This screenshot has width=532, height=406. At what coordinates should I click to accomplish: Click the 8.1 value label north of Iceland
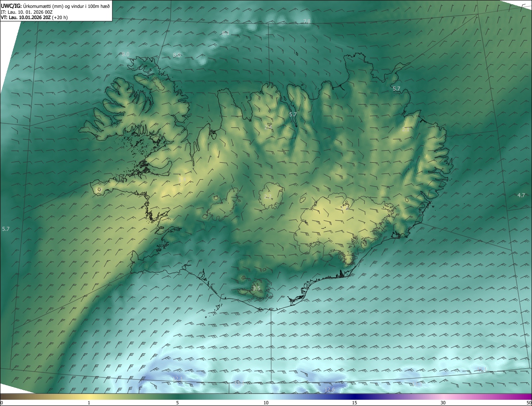226,32
